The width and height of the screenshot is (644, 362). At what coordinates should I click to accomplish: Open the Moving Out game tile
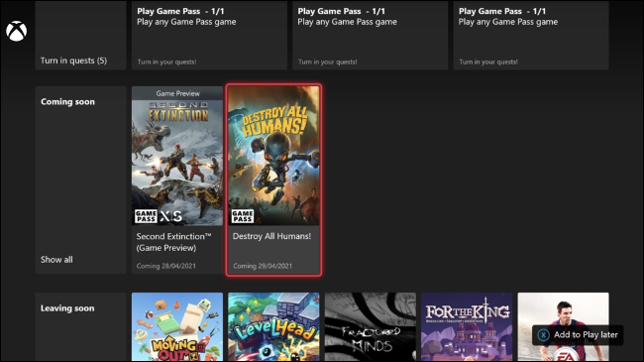pos(177,327)
